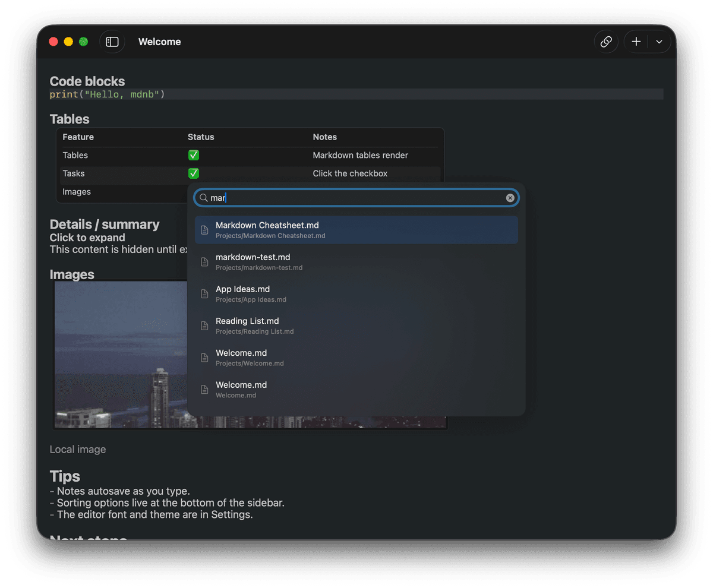The image size is (713, 588).
Task: Click document icon beside App Ideas.md
Action: pyautogui.click(x=206, y=293)
